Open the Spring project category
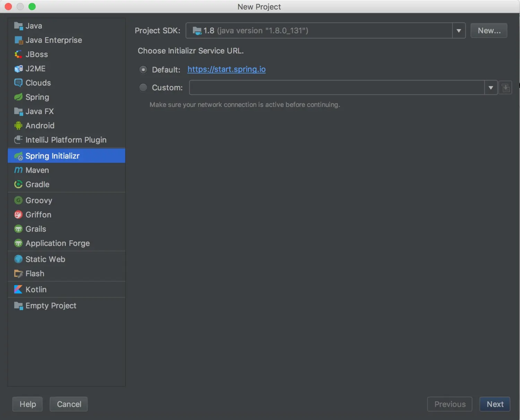This screenshot has width=520, height=420. tap(37, 97)
